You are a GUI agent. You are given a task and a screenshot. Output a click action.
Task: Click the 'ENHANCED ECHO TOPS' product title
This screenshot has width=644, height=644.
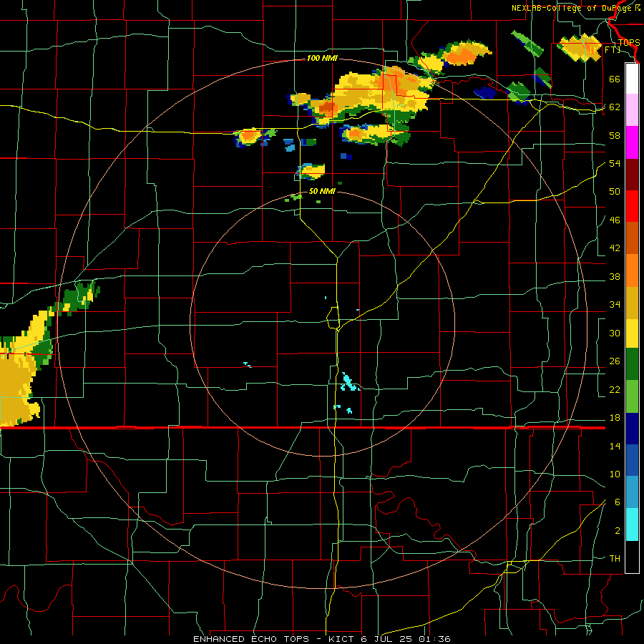251,639
